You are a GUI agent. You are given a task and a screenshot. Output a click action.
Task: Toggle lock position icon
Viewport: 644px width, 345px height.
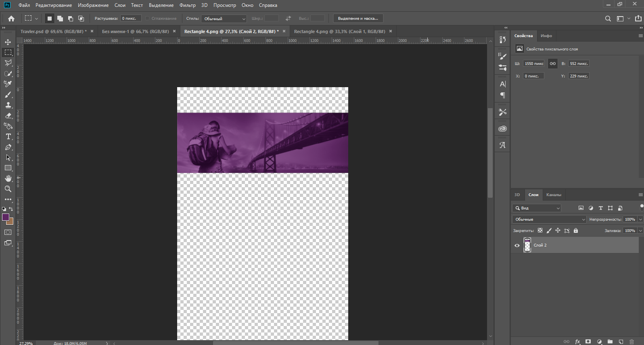coord(558,230)
